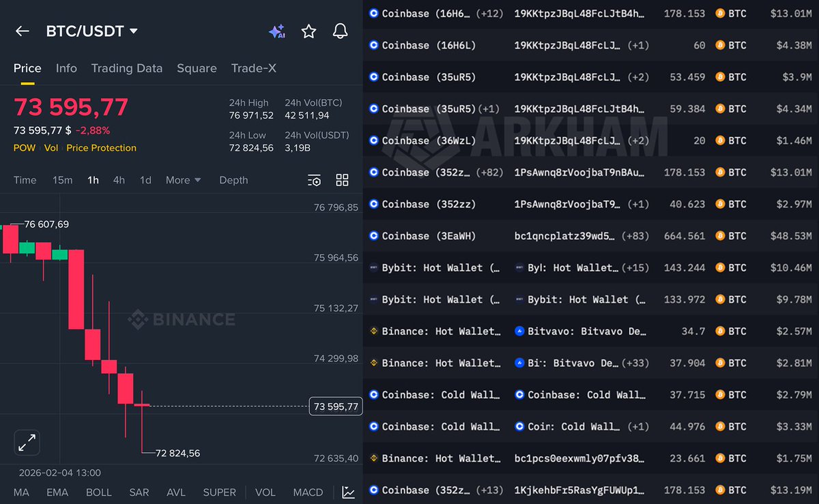Click Coinbase icon in 16H6L 60 BTC row
Screen dimensions: 819x504
tap(373, 46)
